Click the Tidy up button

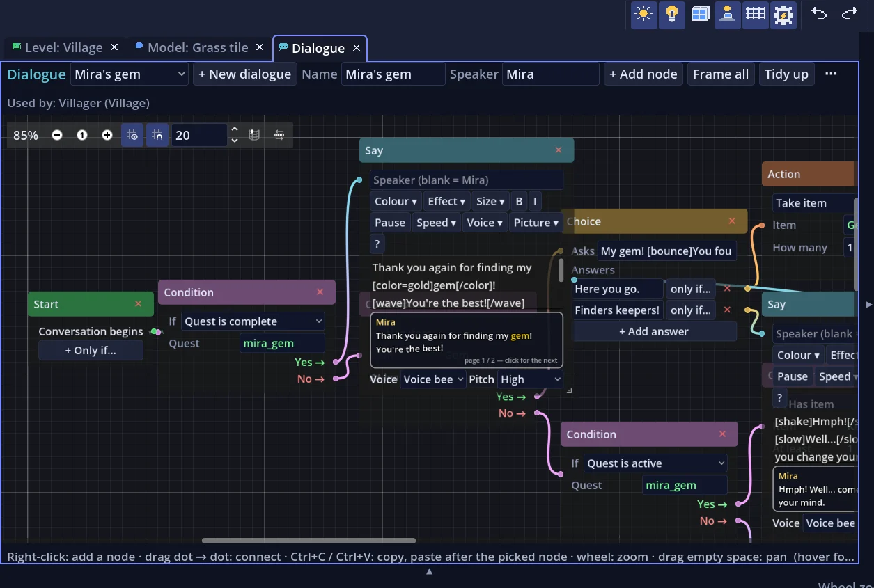[x=786, y=74]
